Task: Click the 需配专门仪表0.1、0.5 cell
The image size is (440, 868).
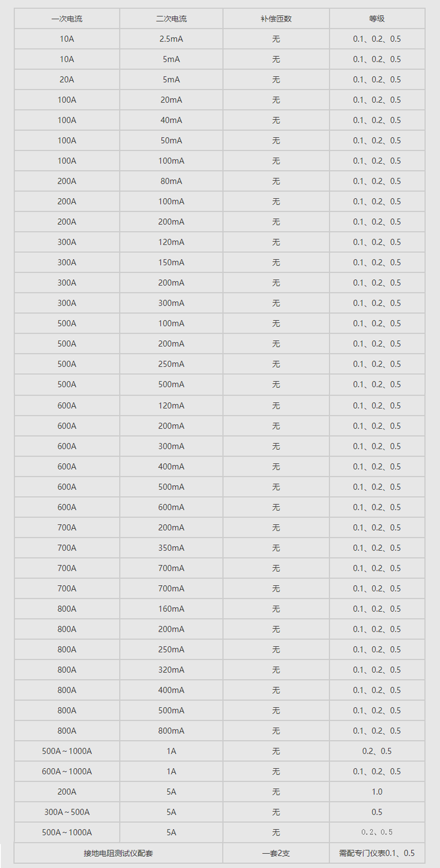Action: (x=377, y=853)
